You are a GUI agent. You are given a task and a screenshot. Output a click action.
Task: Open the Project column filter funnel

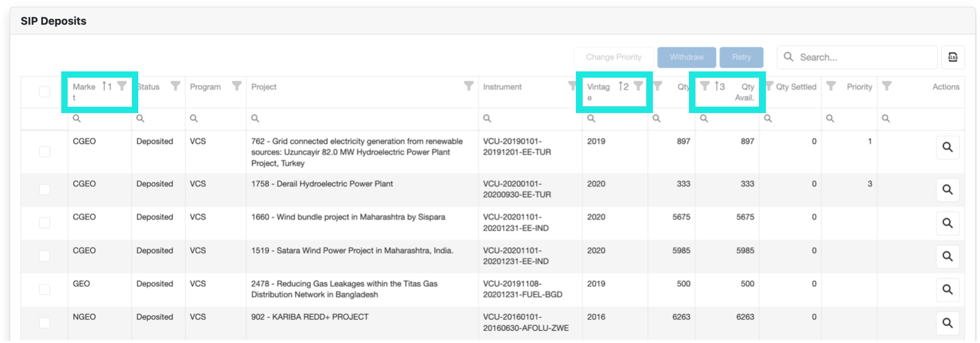[469, 86]
